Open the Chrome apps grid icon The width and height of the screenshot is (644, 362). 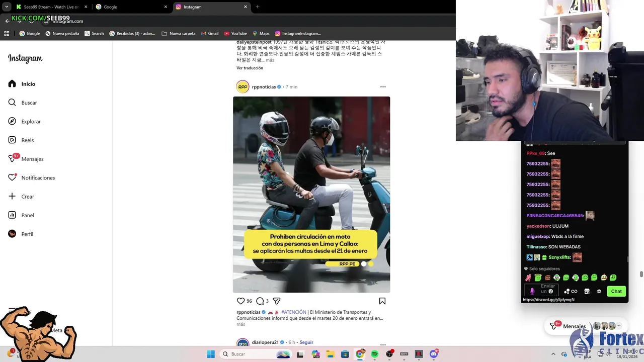7,34
